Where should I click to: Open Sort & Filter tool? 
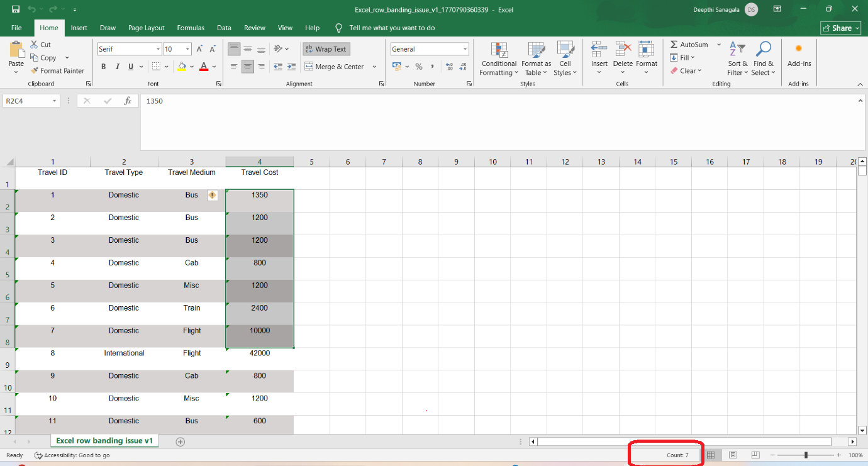click(738, 58)
